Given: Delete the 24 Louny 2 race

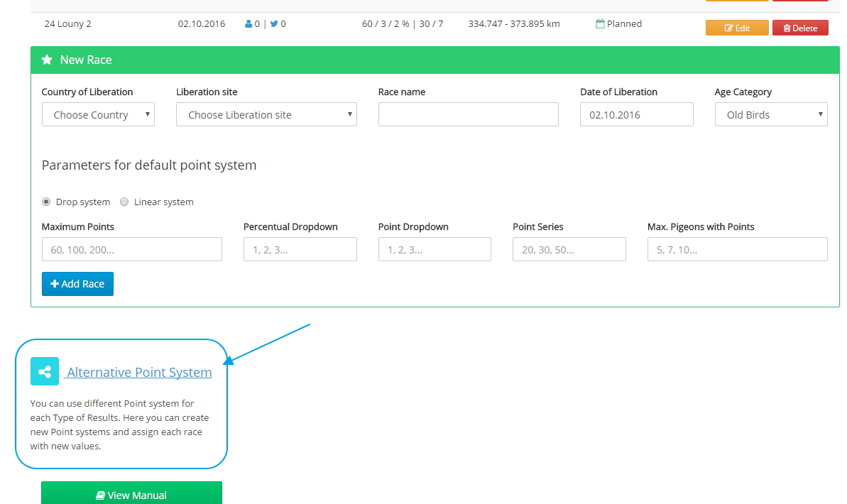Looking at the screenshot, I should pyautogui.click(x=799, y=28).
